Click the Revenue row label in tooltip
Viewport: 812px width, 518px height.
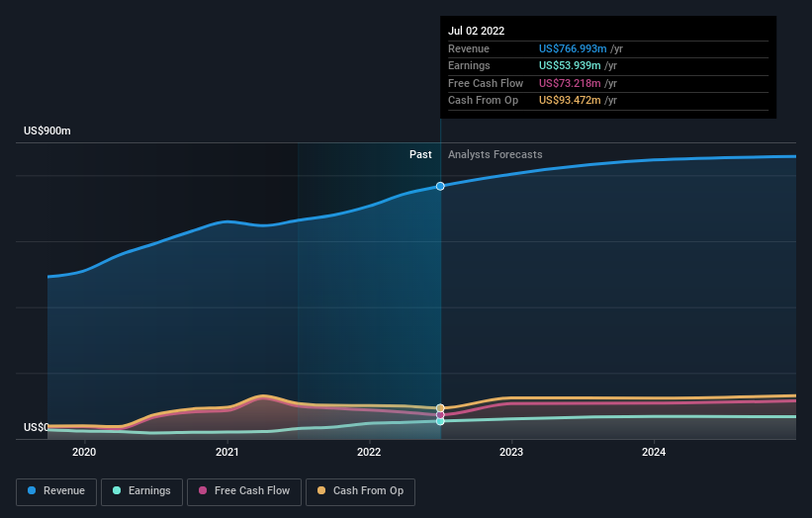469,48
